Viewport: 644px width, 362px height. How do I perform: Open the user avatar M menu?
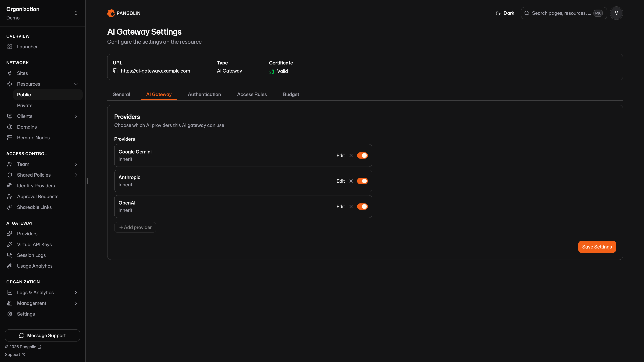(x=616, y=13)
